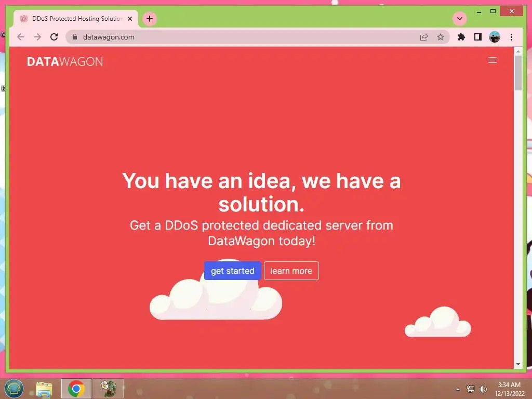Maximize the Chrome window
Screen dimensions: 532x399
tap(493, 11)
